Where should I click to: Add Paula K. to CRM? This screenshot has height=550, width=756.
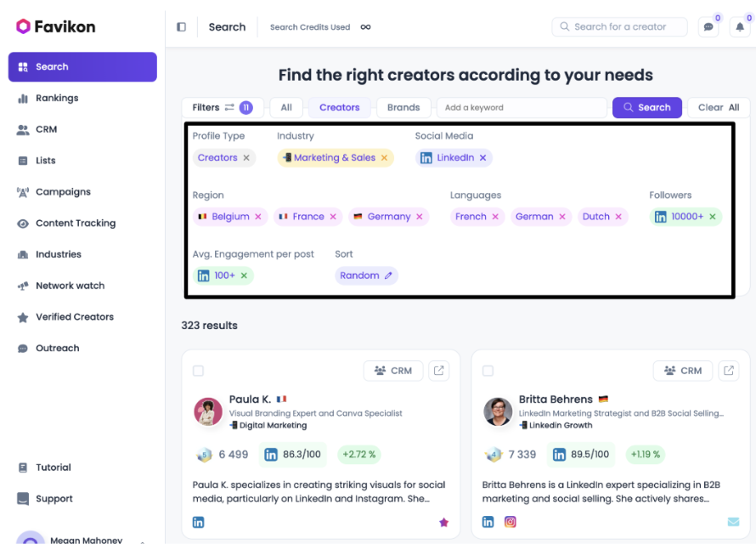(393, 371)
